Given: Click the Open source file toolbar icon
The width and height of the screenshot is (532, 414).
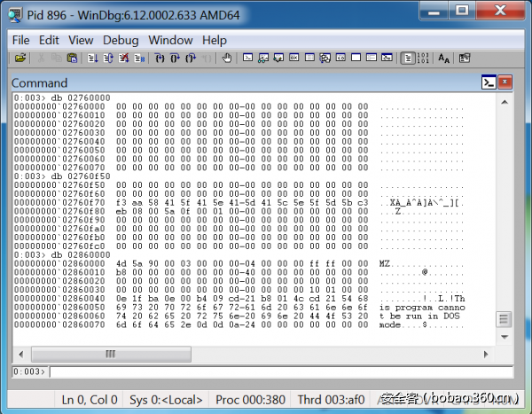Looking at the screenshot, I should [x=20, y=59].
